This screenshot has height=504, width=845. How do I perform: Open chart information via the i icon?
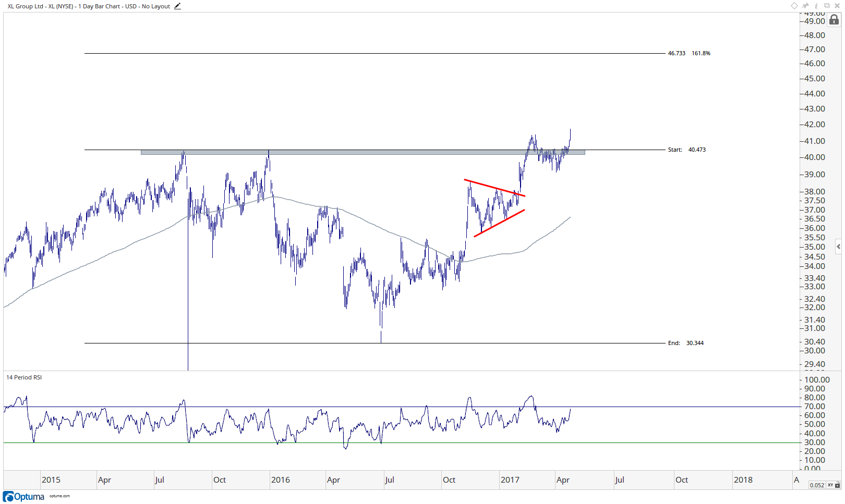pyautogui.click(x=816, y=6)
